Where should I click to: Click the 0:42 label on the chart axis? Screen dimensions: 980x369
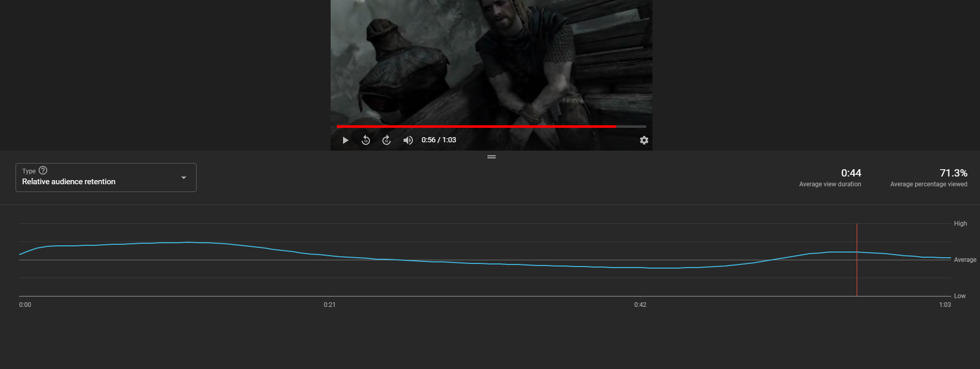[640, 305]
